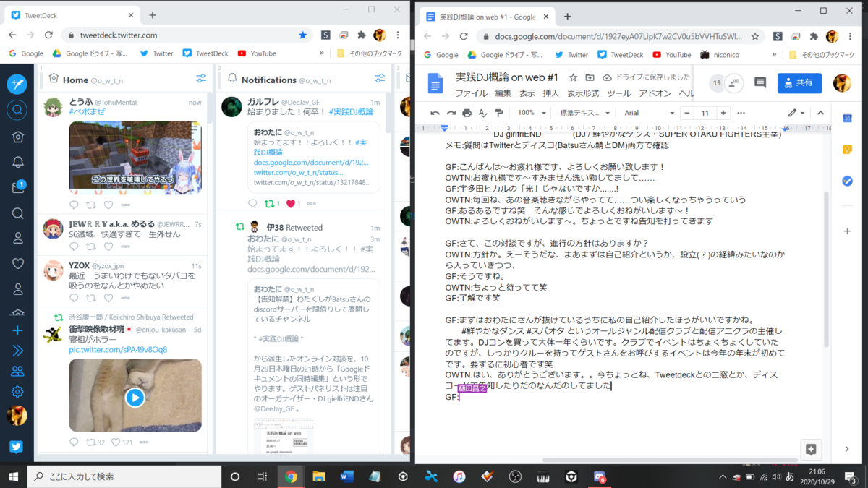Image resolution: width=868 pixels, height=488 pixels.
Task: Open the Minecraft video thumbnail in とうふ tweet
Action: 135,157
